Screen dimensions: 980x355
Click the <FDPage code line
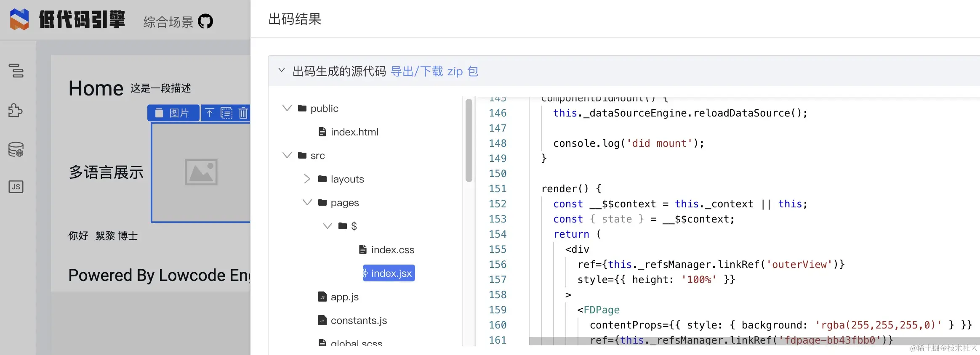(x=598, y=310)
